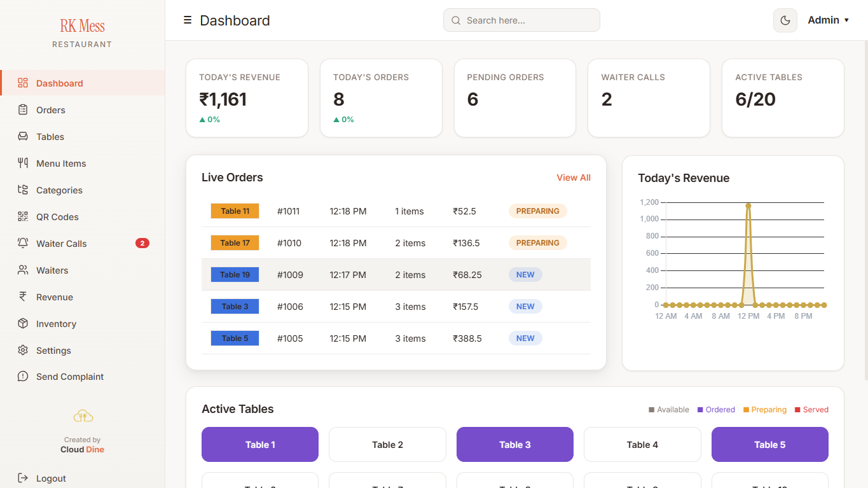Click the Waiter Calls bell icon
The width and height of the screenshot is (868, 488).
pyautogui.click(x=23, y=243)
